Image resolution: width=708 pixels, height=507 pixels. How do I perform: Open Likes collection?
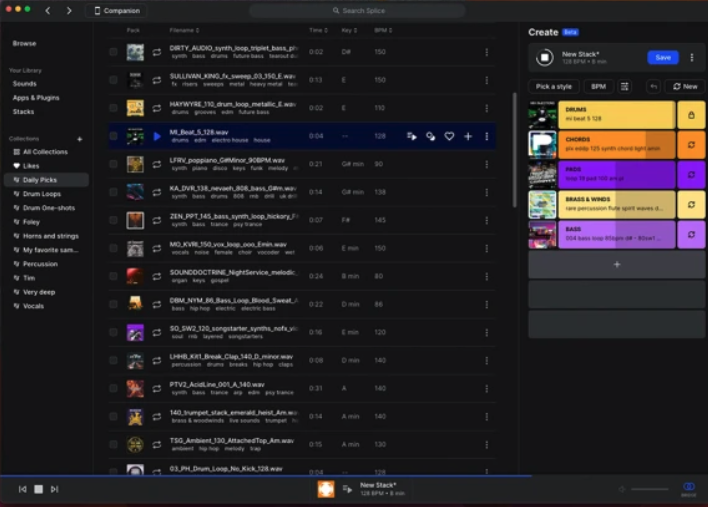click(x=31, y=166)
